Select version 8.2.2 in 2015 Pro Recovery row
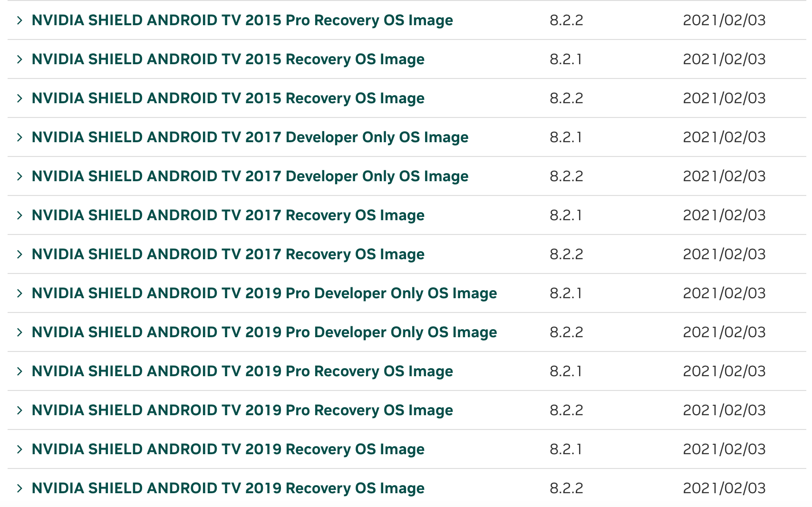Screen dimensions: 812x507 point(566,20)
